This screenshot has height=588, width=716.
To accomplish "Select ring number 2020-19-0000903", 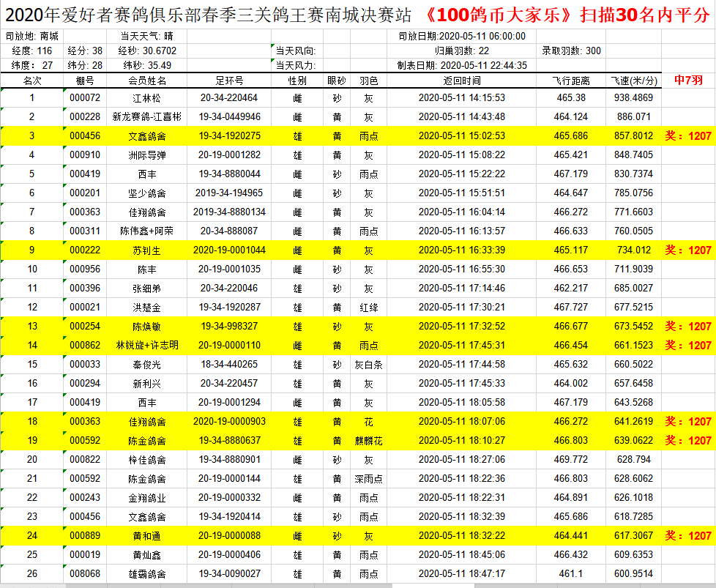I will [229, 422].
